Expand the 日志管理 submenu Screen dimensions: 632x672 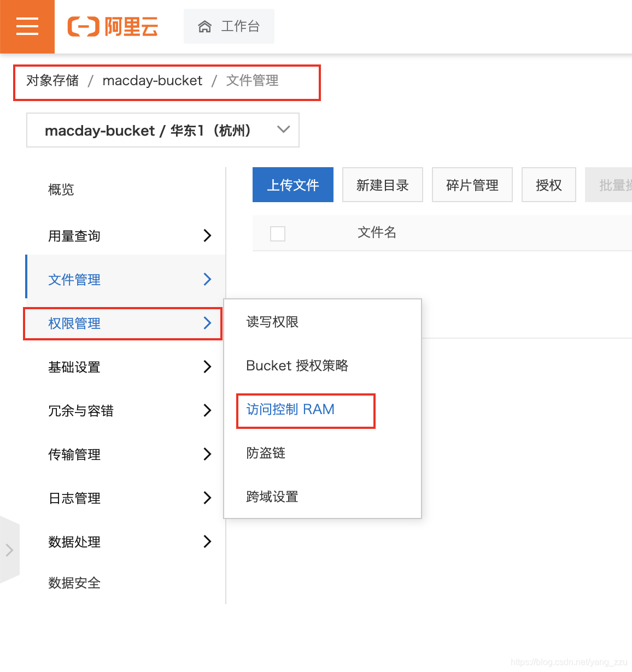pos(74,498)
